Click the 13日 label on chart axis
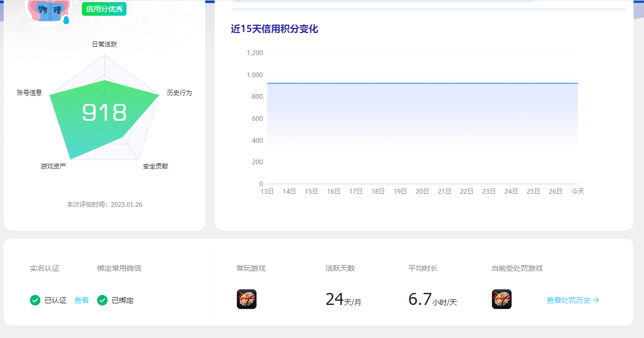The width and height of the screenshot is (644, 338). click(267, 192)
